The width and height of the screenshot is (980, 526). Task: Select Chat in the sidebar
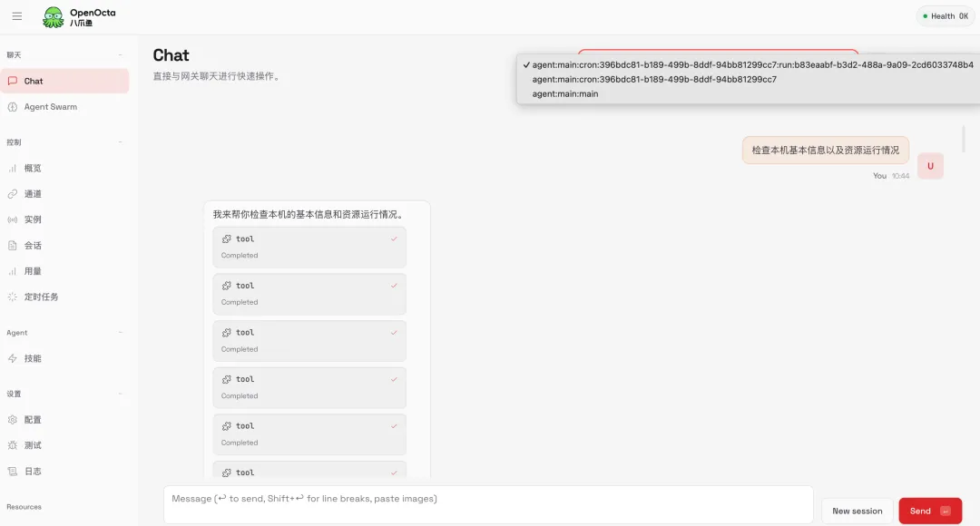point(34,81)
